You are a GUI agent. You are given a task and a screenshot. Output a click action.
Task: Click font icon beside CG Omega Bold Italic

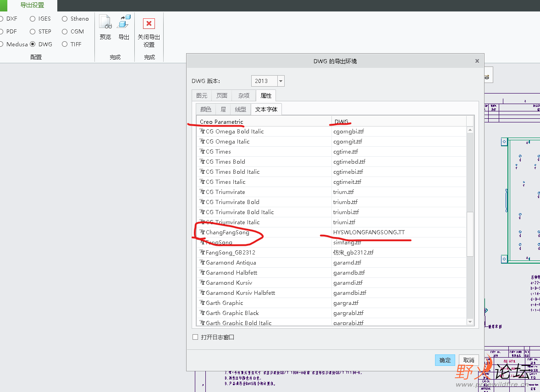point(202,131)
